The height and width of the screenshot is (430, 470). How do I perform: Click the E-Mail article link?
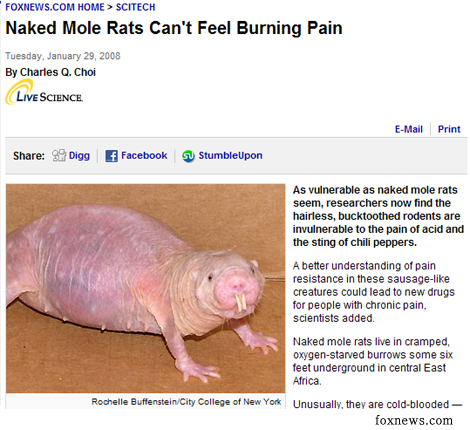(x=409, y=129)
